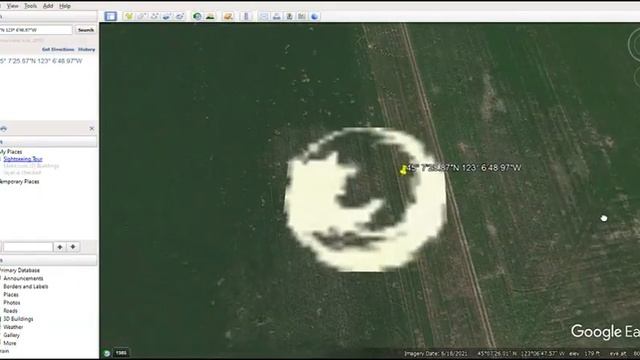Add a new placemark from toolbar
The width and height of the screenshot is (640, 360).
129,16
